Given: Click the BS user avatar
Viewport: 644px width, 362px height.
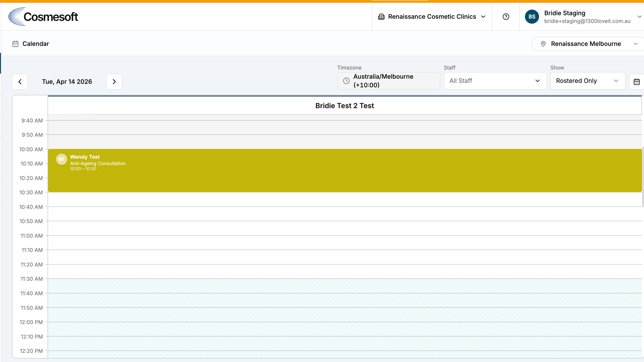Looking at the screenshot, I should pos(532,17).
